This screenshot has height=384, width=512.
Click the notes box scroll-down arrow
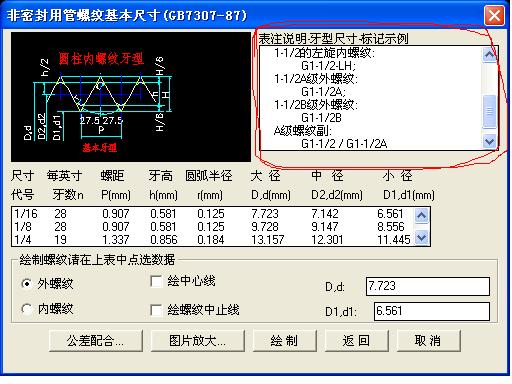pos(489,142)
